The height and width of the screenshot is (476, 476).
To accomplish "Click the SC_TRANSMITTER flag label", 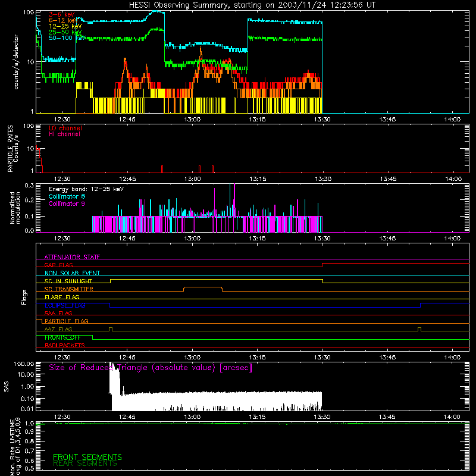I will [68, 289].
